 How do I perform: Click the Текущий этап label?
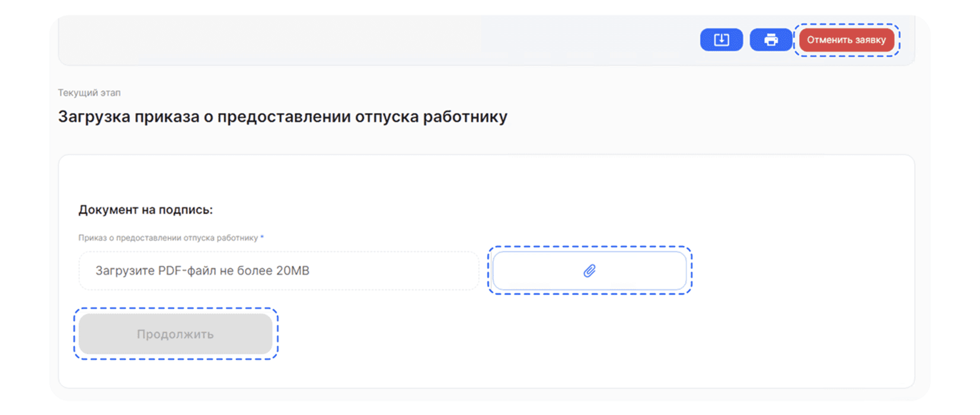89,92
